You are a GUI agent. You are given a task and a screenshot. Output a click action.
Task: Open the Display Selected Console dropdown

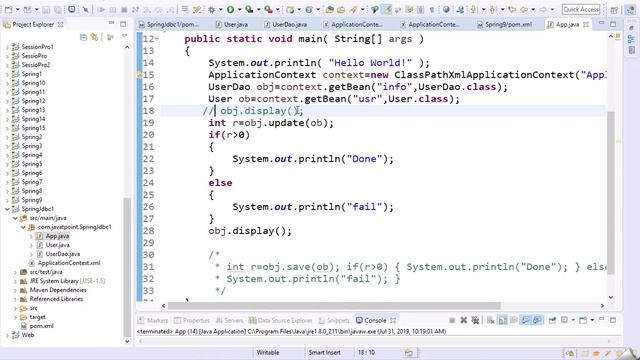(573, 320)
